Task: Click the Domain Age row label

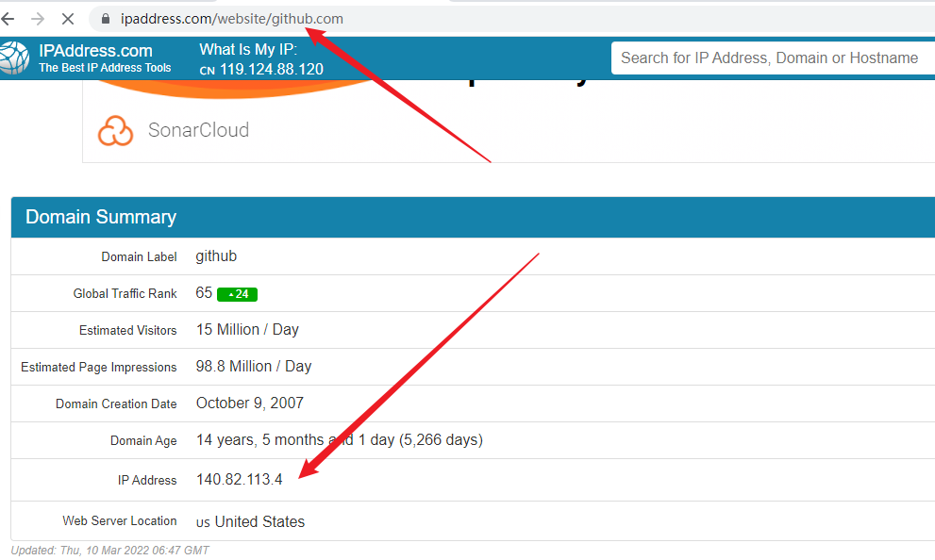Action: point(143,441)
